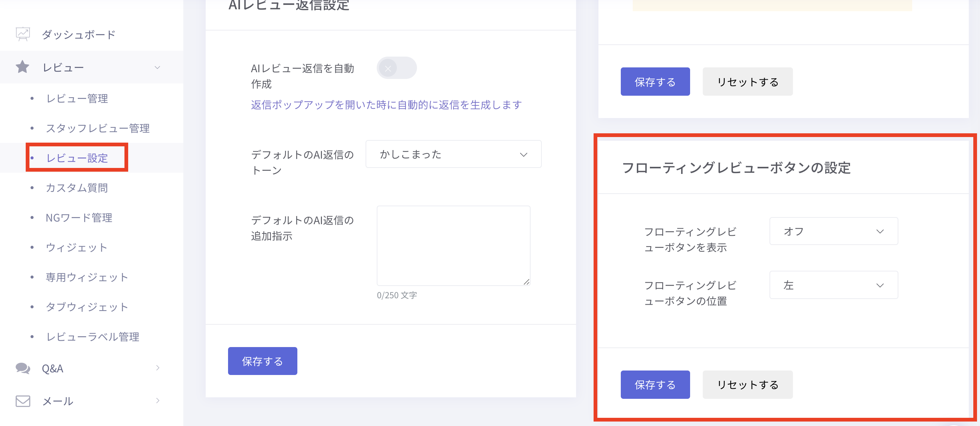Save the AI review reply settings

click(x=262, y=361)
